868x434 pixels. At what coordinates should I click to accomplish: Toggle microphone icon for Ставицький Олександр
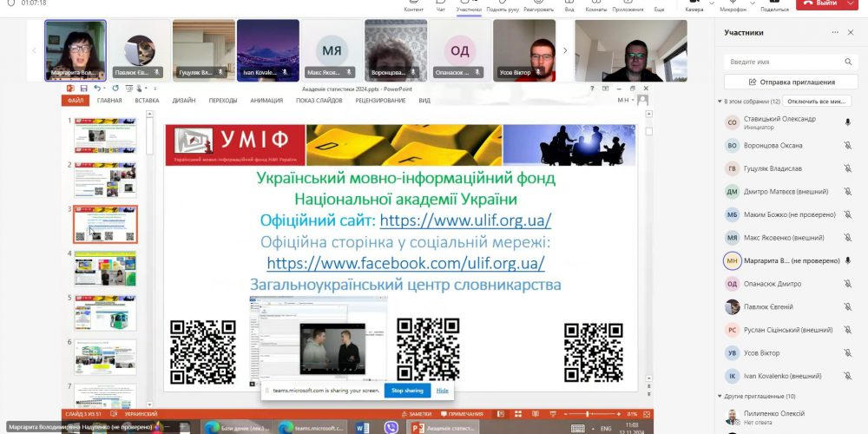(x=847, y=122)
